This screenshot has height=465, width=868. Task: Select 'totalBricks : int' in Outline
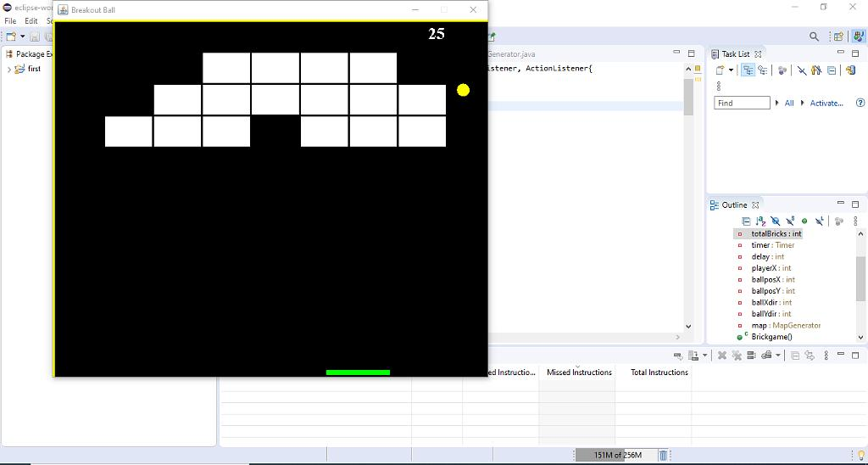coord(776,234)
